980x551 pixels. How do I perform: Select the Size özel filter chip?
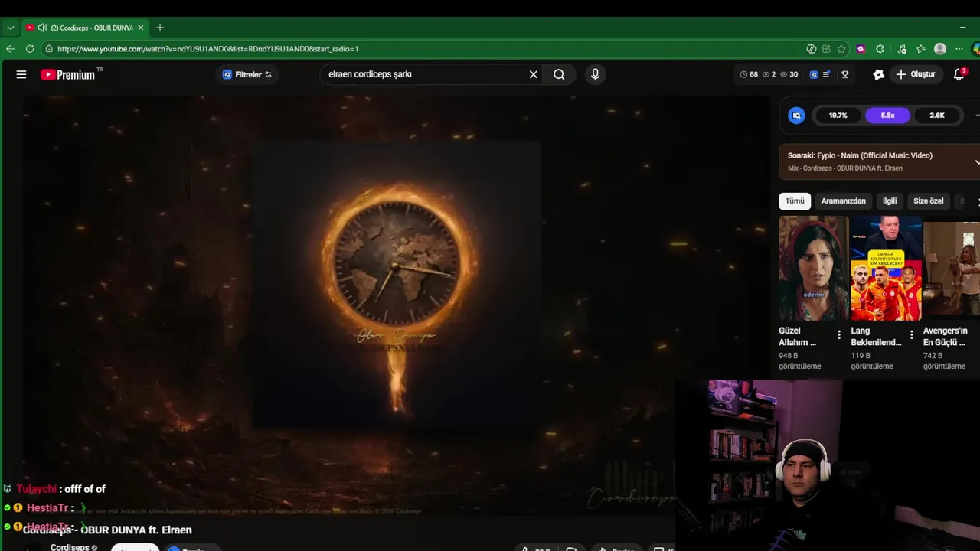pos(928,201)
